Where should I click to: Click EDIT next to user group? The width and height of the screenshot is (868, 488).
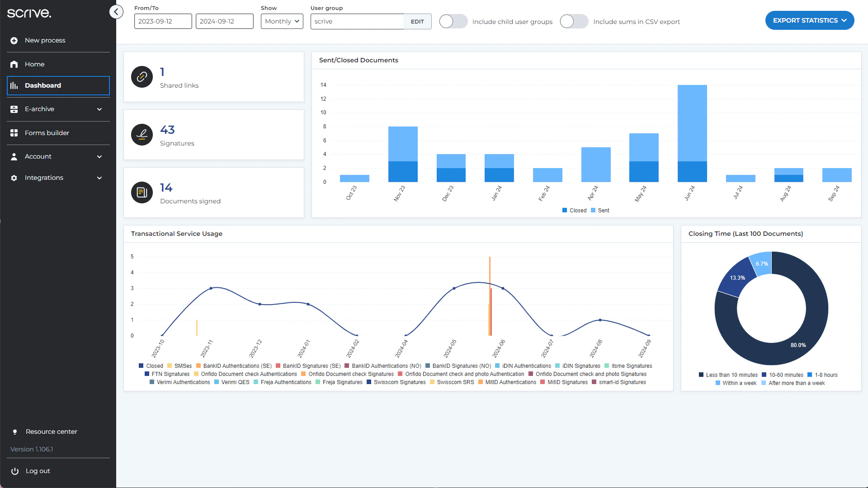[x=417, y=22]
